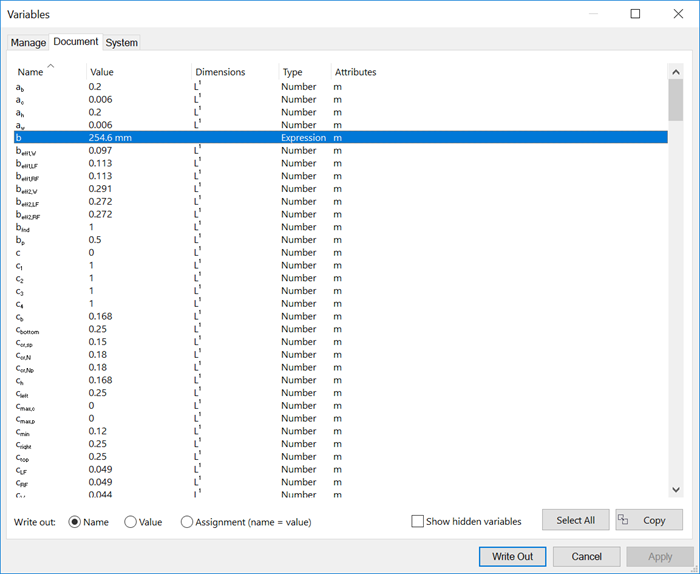The width and height of the screenshot is (700, 574).
Task: Switch to the System tab
Action: [x=121, y=42]
